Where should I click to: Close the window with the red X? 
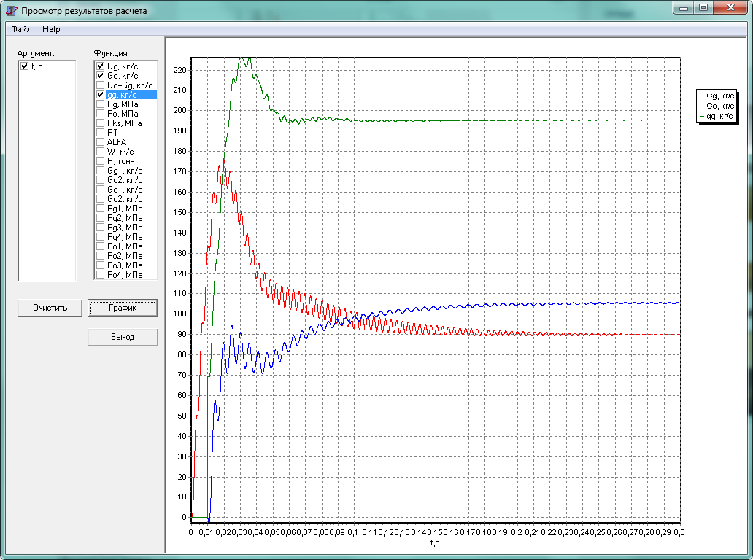click(730, 8)
